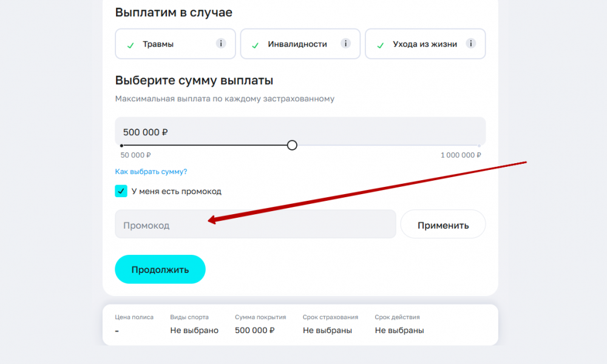The height and width of the screenshot is (364, 607).
Task: Open the info tooltip for Инвалидности
Action: pyautogui.click(x=345, y=44)
